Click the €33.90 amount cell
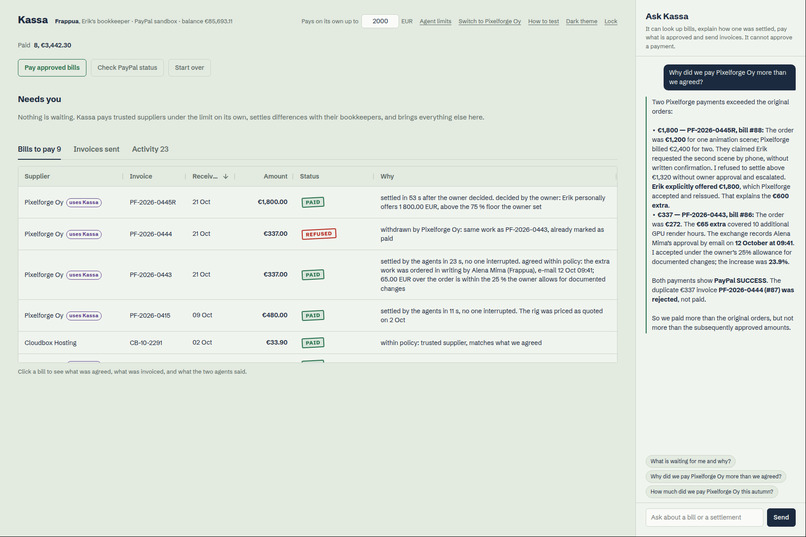Viewport: 806px width, 537px height. [x=277, y=342]
